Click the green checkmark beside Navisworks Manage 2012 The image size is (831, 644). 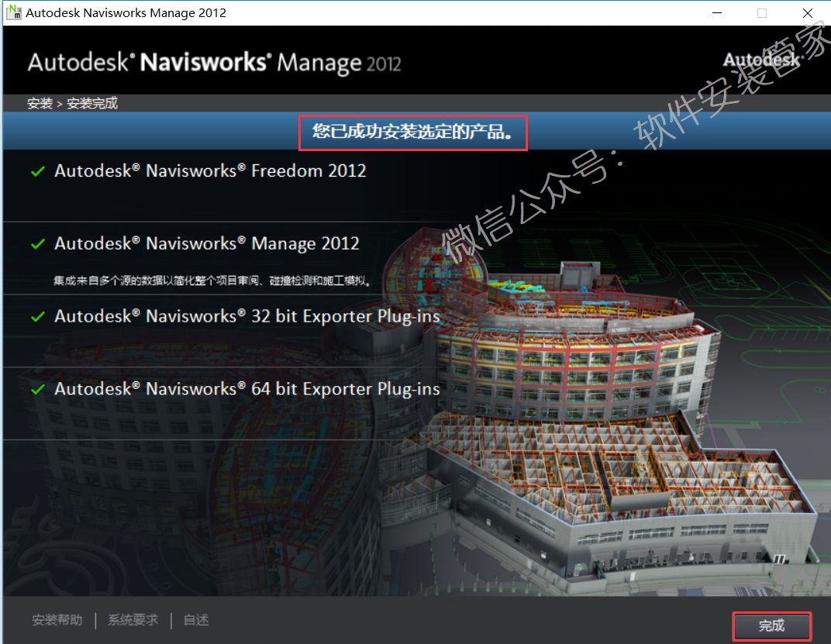tap(37, 244)
